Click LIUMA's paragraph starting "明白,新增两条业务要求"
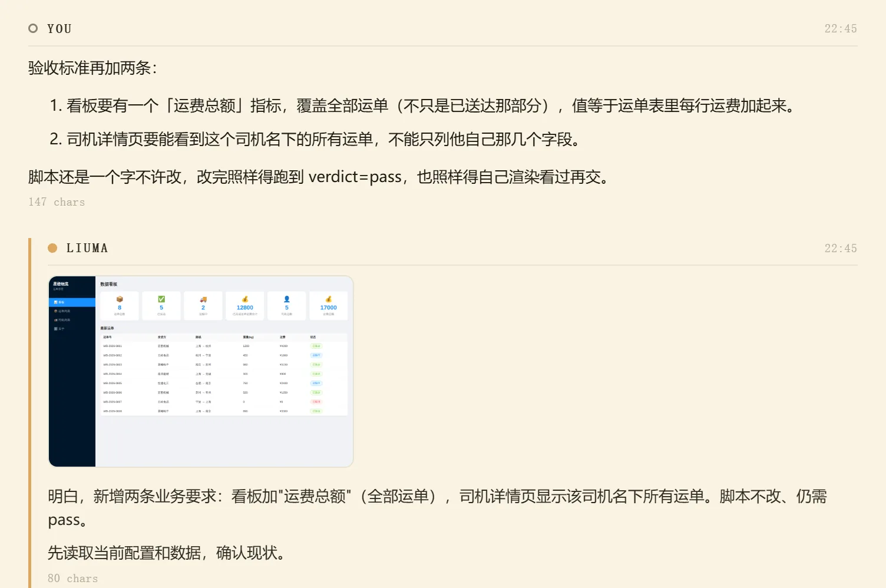The width and height of the screenshot is (886, 588). (x=437, y=508)
